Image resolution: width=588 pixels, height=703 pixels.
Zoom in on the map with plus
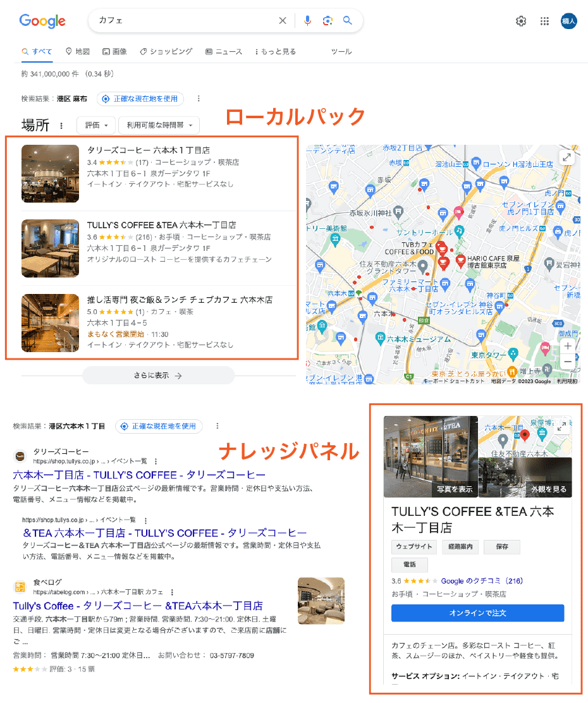568,346
